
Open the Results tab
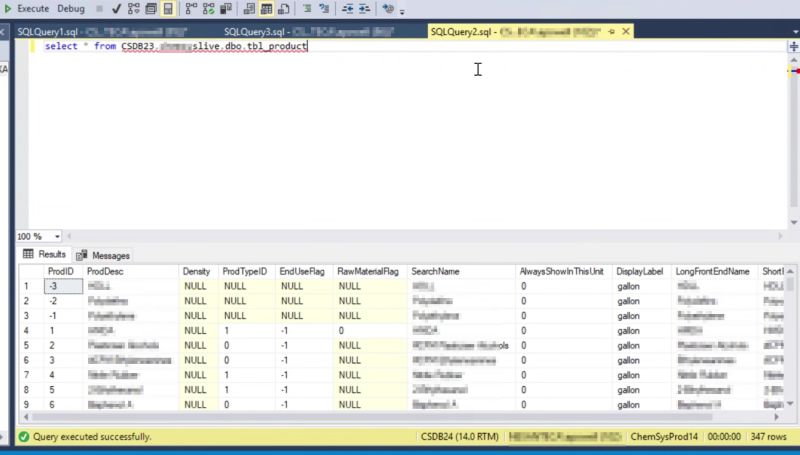[x=44, y=254]
